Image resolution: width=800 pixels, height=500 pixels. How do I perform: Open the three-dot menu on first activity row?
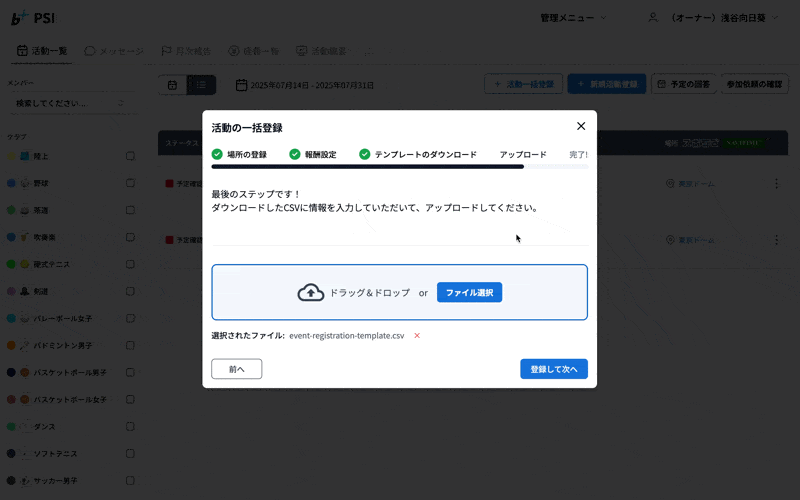pos(776,184)
